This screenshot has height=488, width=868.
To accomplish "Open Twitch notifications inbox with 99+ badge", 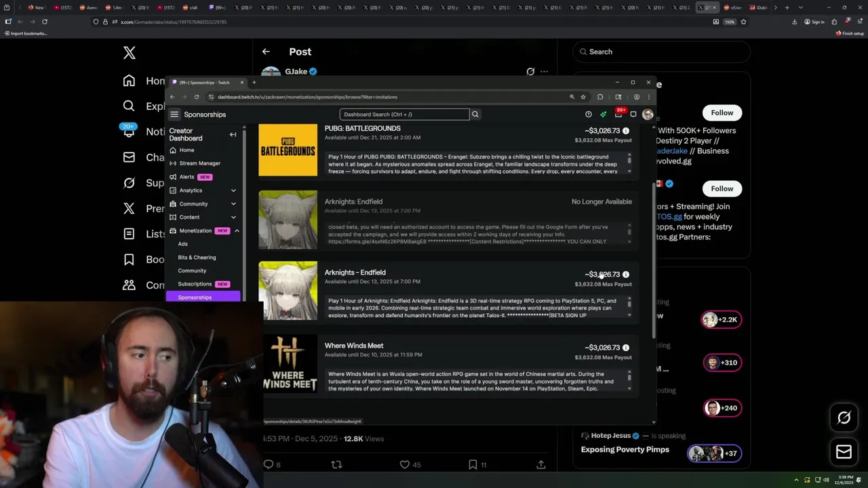I will pos(618,114).
